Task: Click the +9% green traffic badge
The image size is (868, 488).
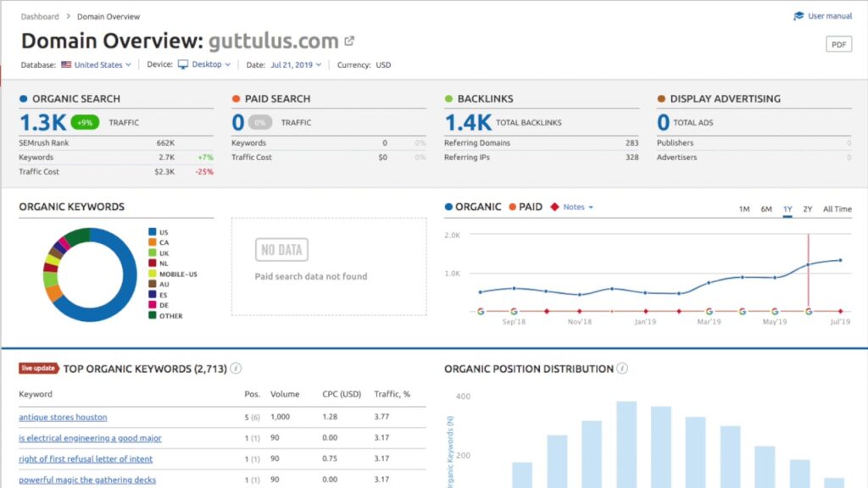Action: (86, 122)
